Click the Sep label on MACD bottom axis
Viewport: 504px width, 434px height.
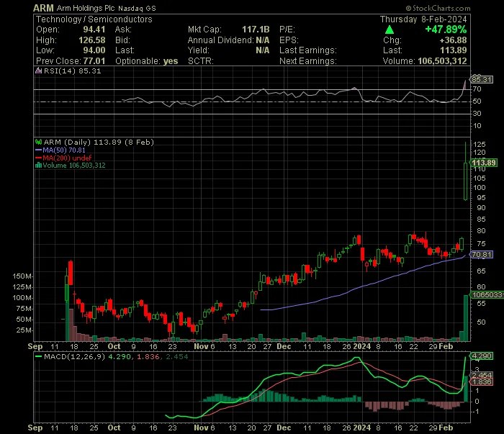pyautogui.click(x=35, y=428)
